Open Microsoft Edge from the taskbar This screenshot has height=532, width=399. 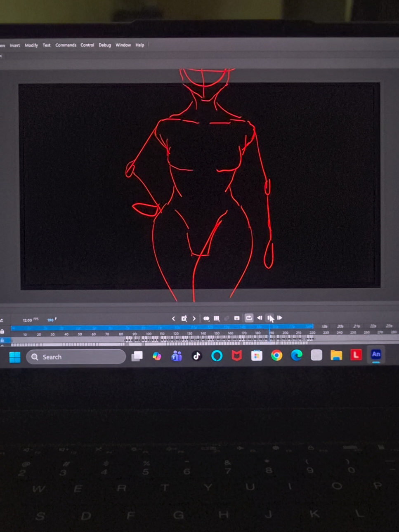pyautogui.click(x=297, y=355)
